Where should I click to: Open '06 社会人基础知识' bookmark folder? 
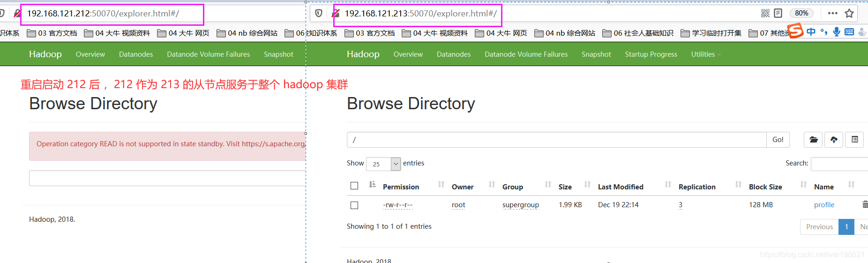638,33
